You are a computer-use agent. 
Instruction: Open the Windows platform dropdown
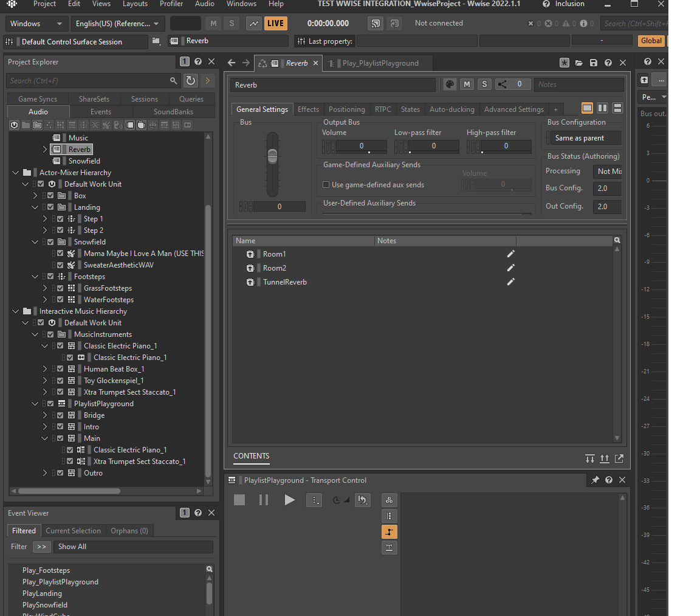(x=36, y=24)
